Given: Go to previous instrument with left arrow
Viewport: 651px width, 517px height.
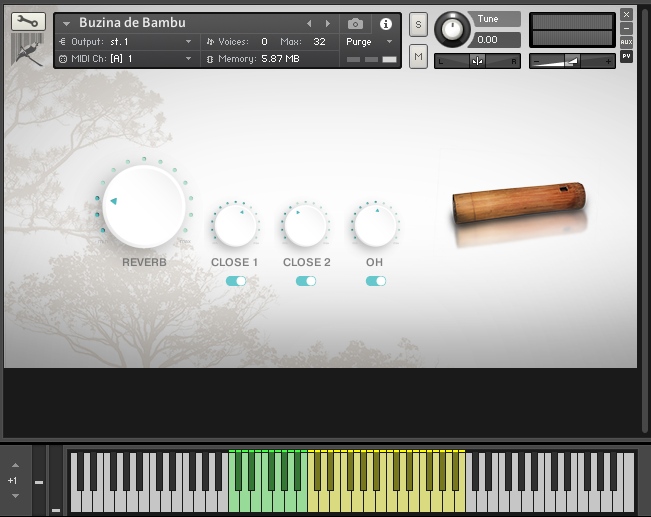Looking at the screenshot, I should (309, 23).
